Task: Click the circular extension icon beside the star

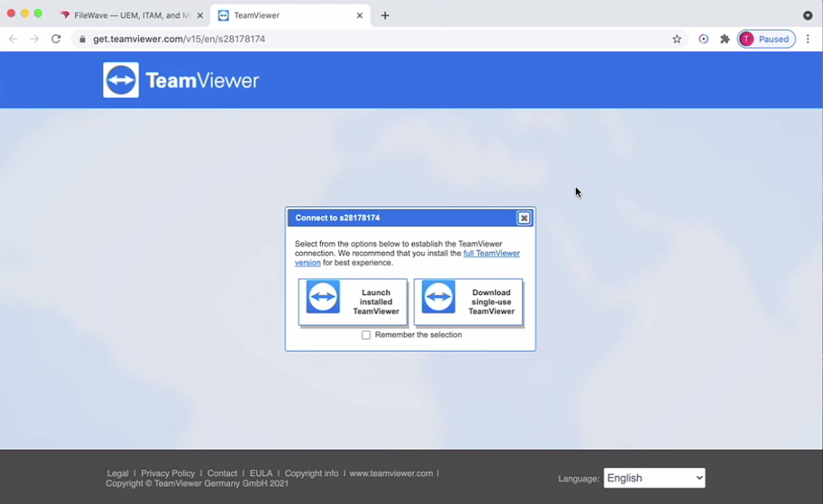Action: point(704,39)
